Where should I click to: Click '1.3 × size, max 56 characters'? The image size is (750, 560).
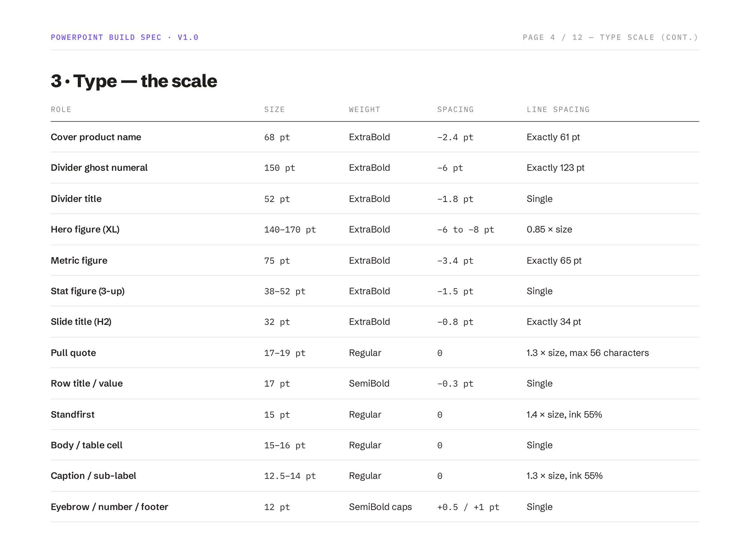click(588, 353)
